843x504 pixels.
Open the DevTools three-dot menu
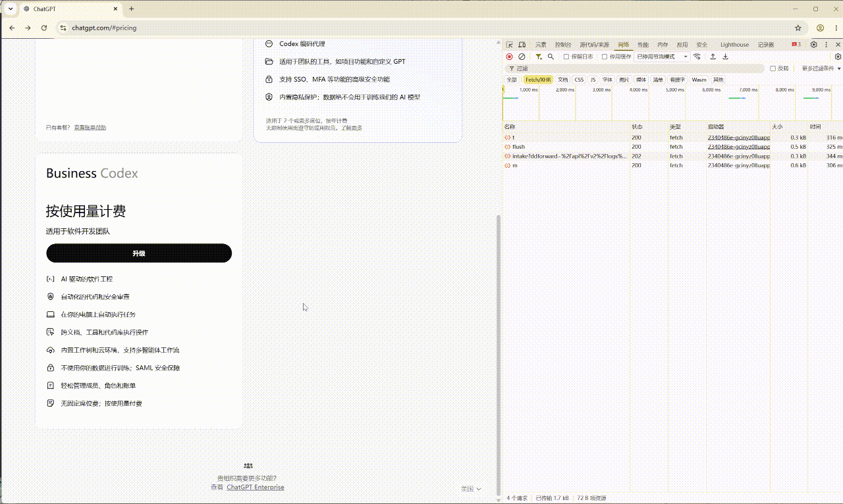(826, 45)
